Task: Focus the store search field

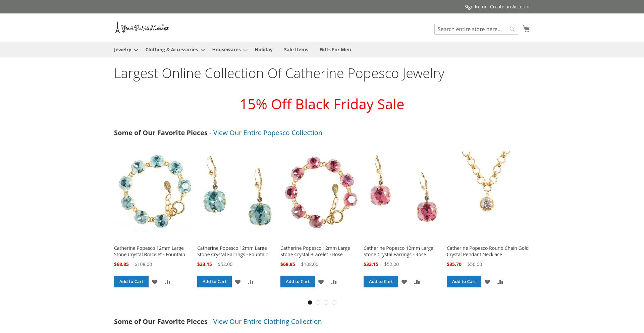Action: (x=471, y=29)
